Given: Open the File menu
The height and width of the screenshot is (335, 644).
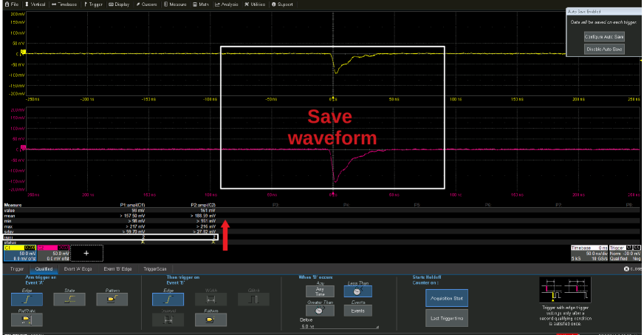Looking at the screenshot, I should pos(12,4).
